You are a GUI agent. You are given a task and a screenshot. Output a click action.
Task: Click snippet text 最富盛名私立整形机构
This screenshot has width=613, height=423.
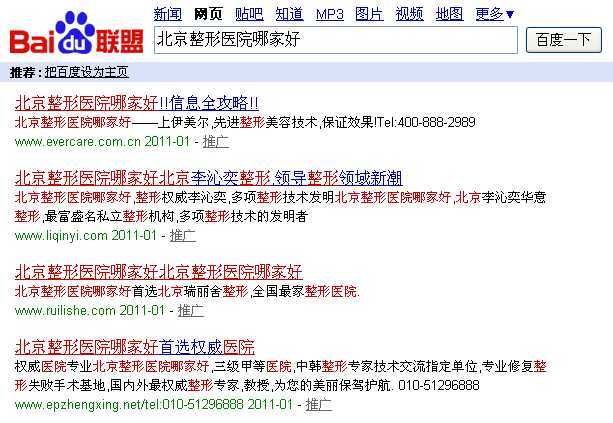pyautogui.click(x=109, y=216)
